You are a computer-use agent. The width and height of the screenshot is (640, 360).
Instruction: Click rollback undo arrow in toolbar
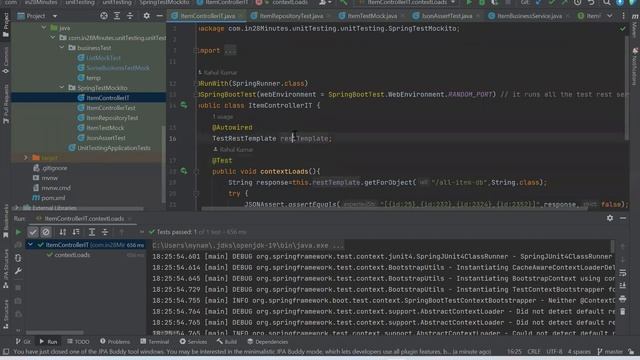pos(591,2)
